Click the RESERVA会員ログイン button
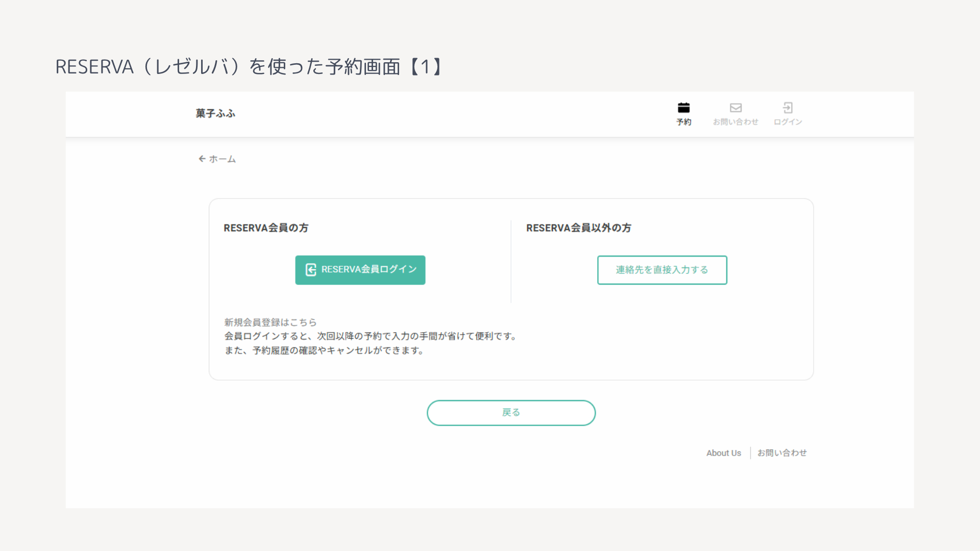 [x=360, y=270]
